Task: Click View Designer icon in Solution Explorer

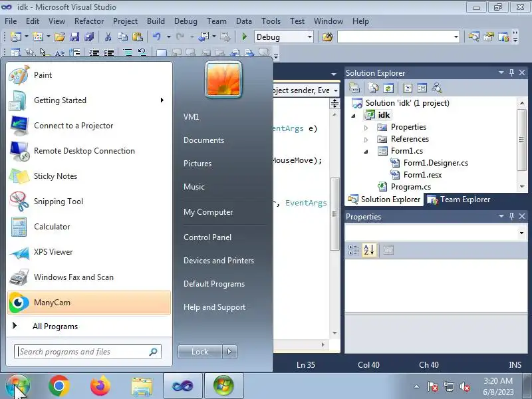Action: click(x=422, y=88)
